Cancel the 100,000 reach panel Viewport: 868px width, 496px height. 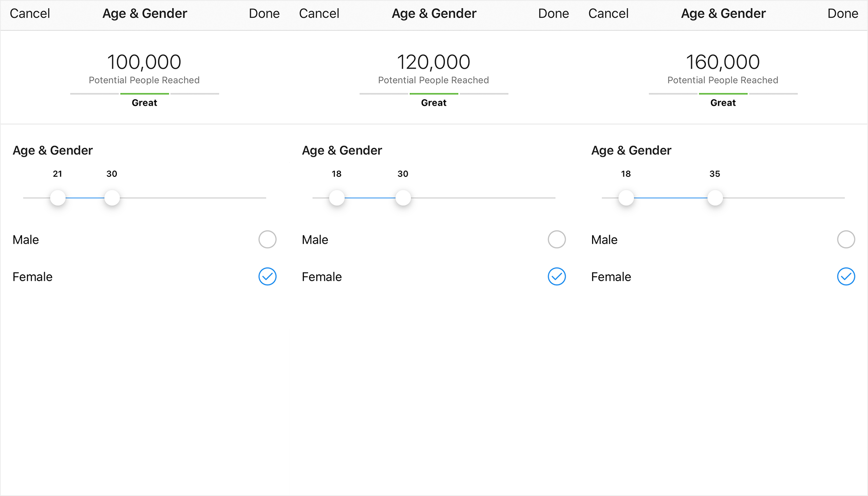click(x=30, y=13)
